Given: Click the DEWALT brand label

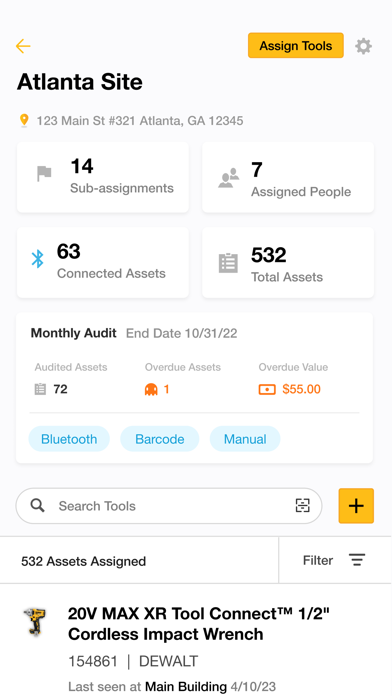Looking at the screenshot, I should coord(168,661).
